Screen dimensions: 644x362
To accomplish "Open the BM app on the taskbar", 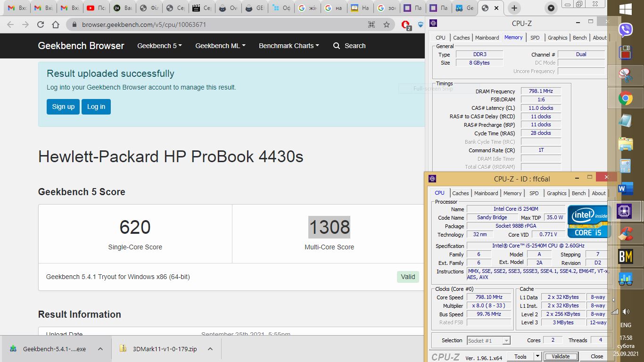I will [626, 257].
